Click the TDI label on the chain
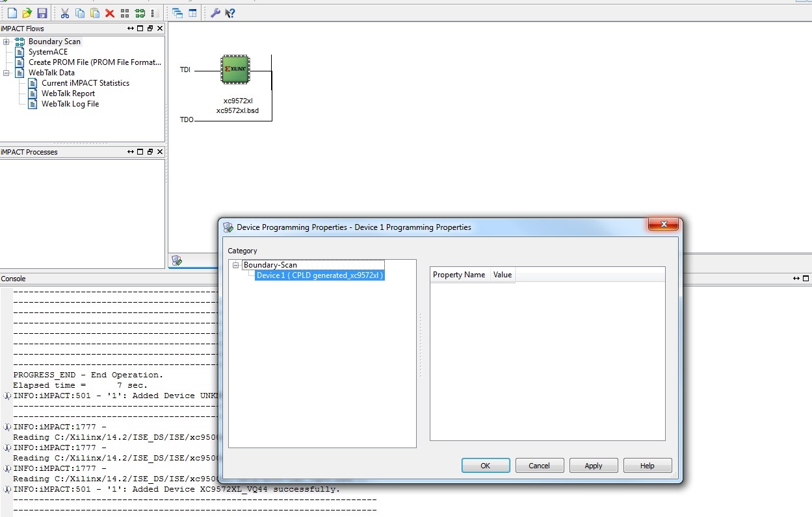 (185, 70)
